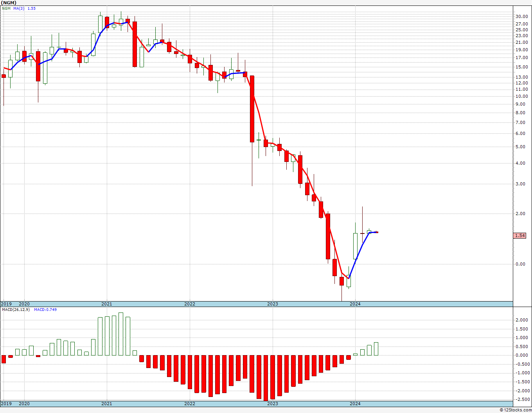This screenshot has width=532, height=413.
Task: Select the 5.00 price axis label
Action: [521, 147]
